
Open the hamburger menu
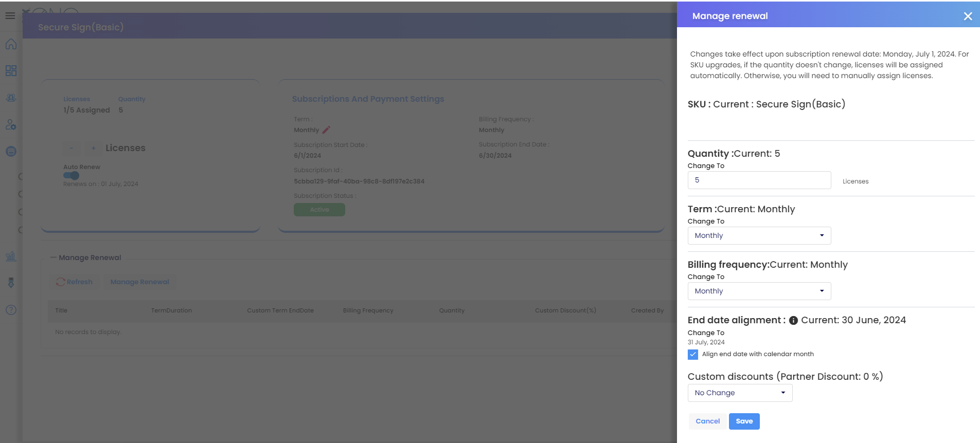tap(10, 16)
